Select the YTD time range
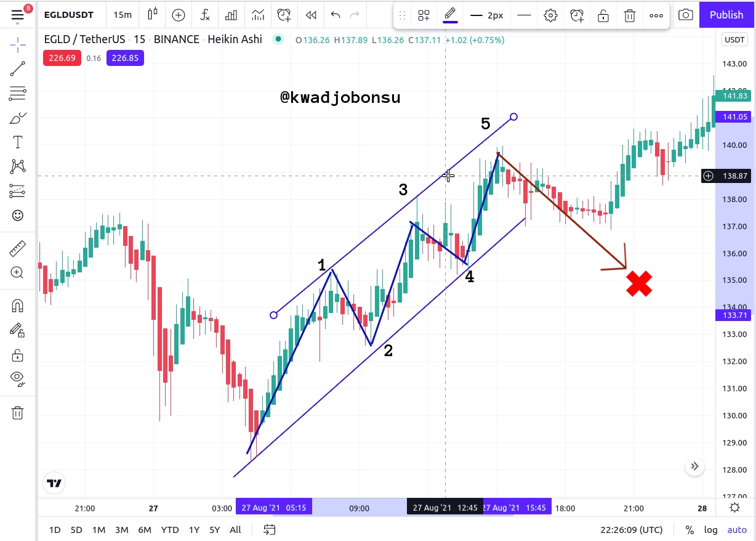 pos(170,530)
